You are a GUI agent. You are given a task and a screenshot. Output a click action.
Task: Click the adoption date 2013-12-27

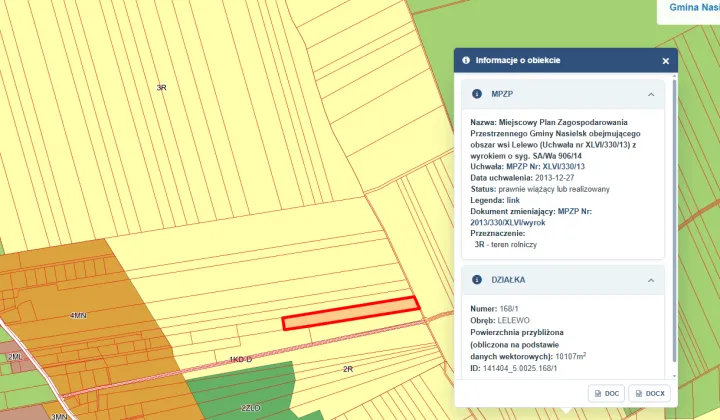pyautogui.click(x=554, y=178)
